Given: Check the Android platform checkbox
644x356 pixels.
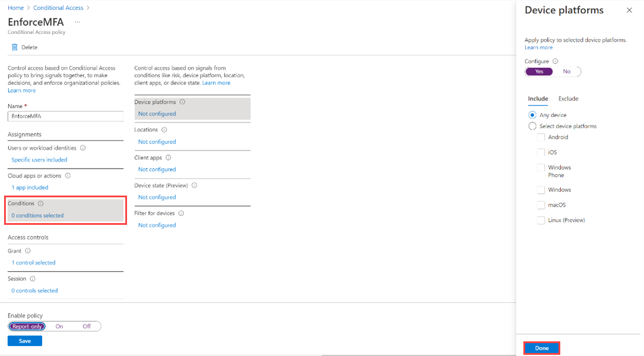Looking at the screenshot, I should click(x=541, y=137).
